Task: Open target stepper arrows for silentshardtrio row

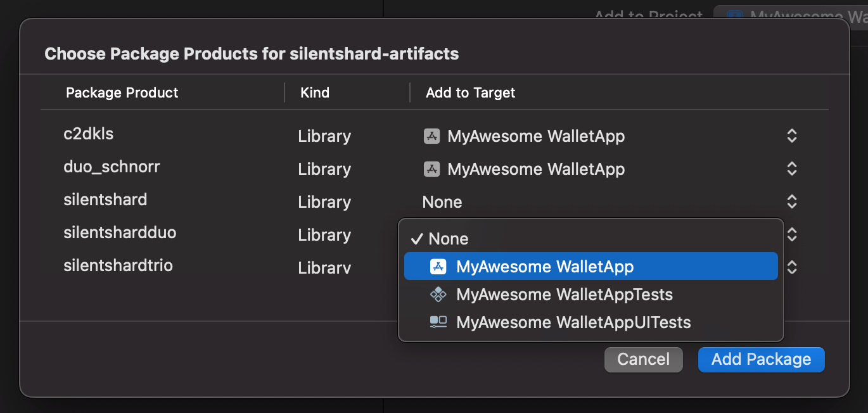Action: pos(791,268)
